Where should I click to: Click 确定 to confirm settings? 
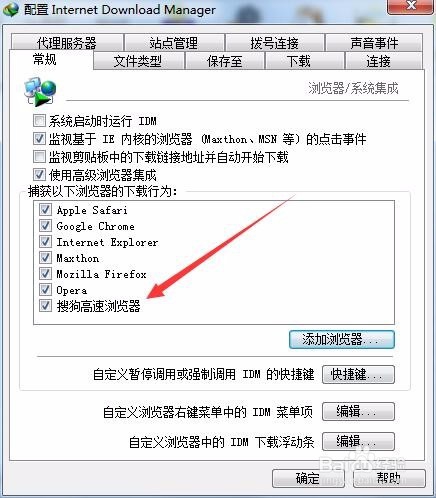coord(308,479)
